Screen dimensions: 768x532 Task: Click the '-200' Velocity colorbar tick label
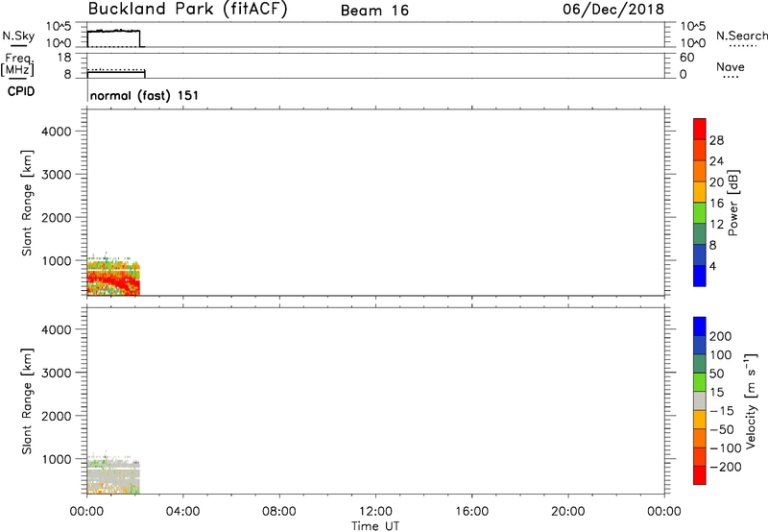(725, 467)
